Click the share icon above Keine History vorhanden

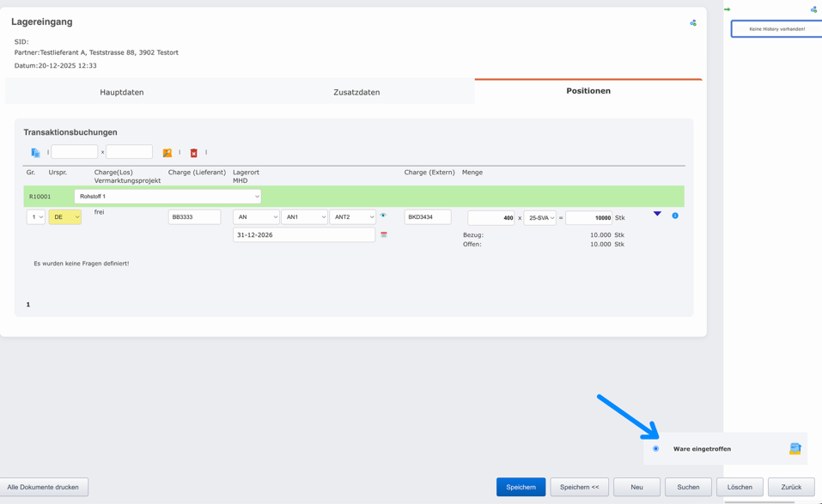click(813, 9)
